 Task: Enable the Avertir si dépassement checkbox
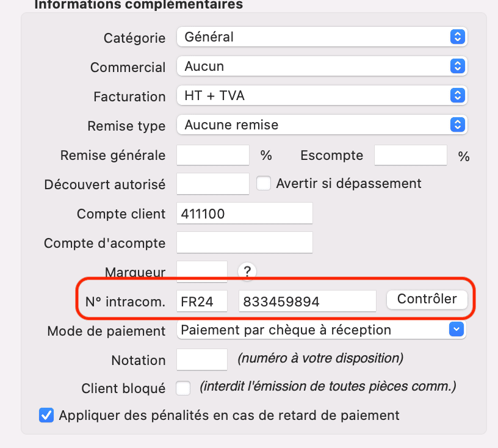(263, 183)
